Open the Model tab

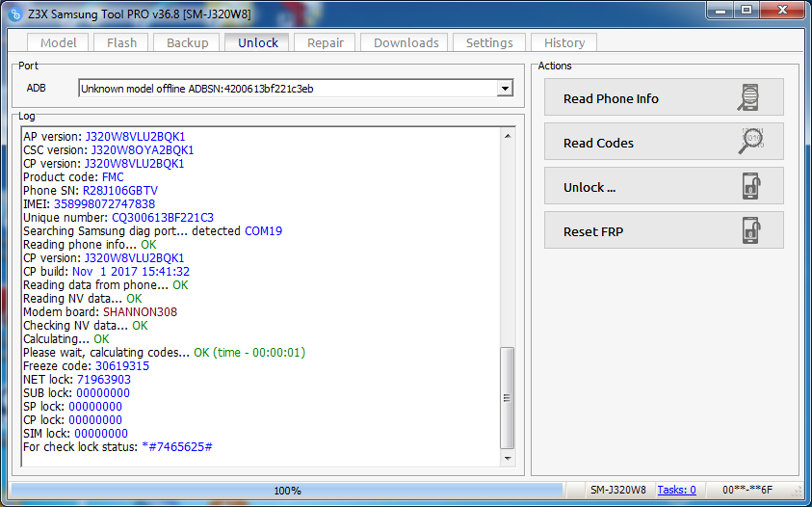58,42
